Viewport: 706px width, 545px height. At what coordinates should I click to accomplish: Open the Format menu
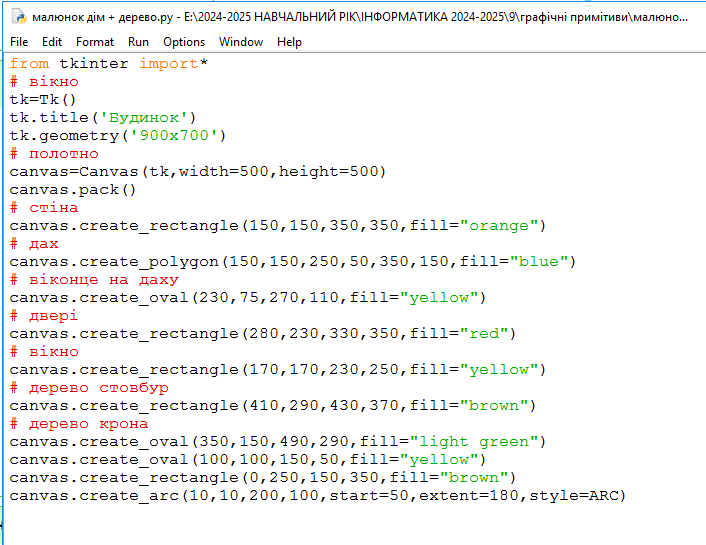[x=95, y=42]
